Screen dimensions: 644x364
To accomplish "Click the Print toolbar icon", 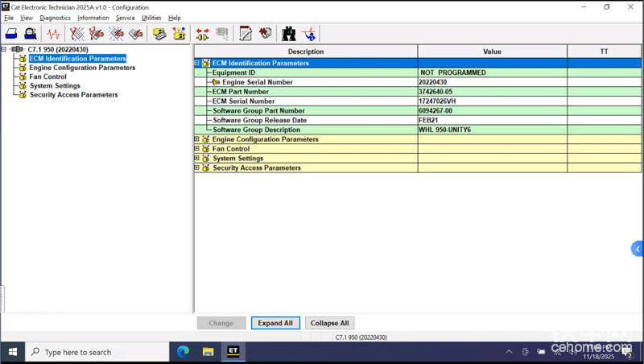I will click(11, 34).
